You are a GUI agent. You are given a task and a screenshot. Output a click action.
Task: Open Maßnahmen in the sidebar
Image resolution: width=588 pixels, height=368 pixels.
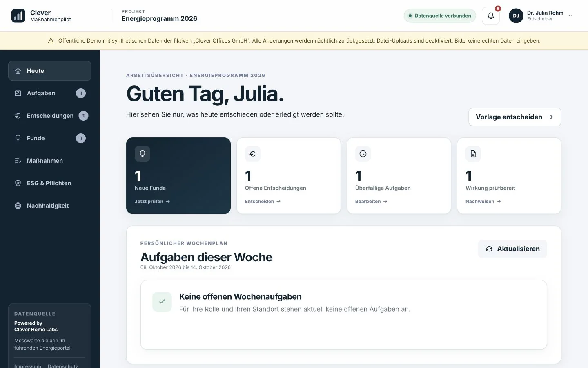(50, 161)
